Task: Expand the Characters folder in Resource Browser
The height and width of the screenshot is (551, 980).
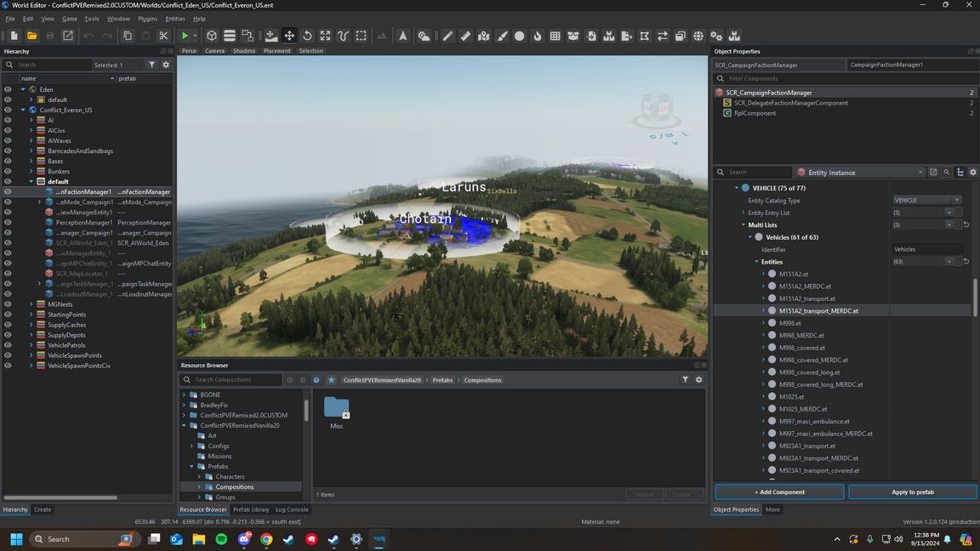Action: (199, 477)
